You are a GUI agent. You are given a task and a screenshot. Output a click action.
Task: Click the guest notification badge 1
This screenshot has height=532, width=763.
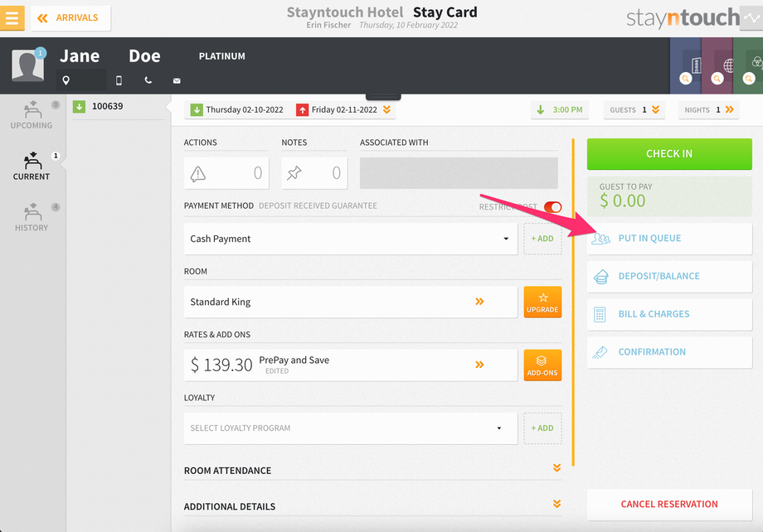41,52
